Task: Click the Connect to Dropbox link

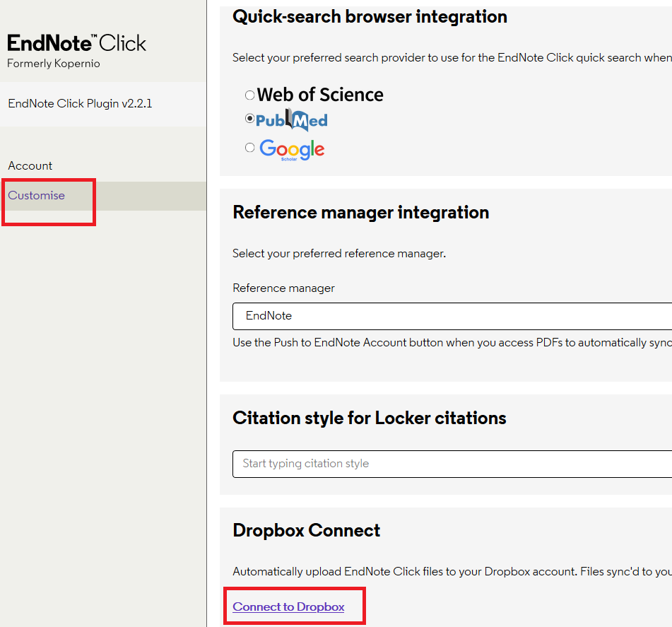Action: coord(288,607)
